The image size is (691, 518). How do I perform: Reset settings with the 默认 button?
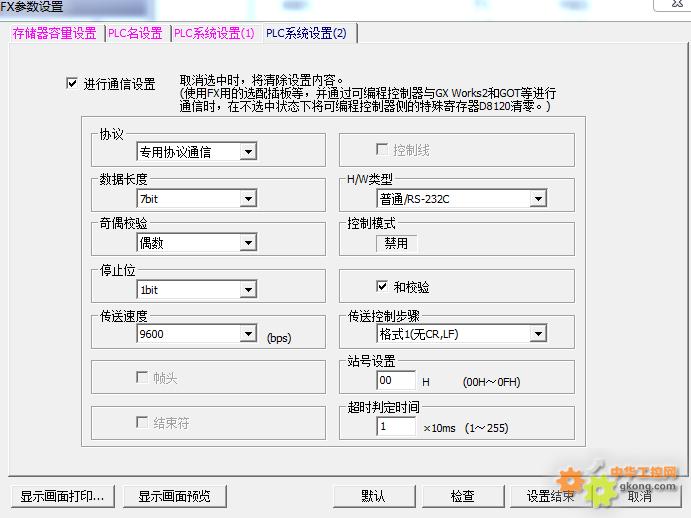click(x=373, y=496)
